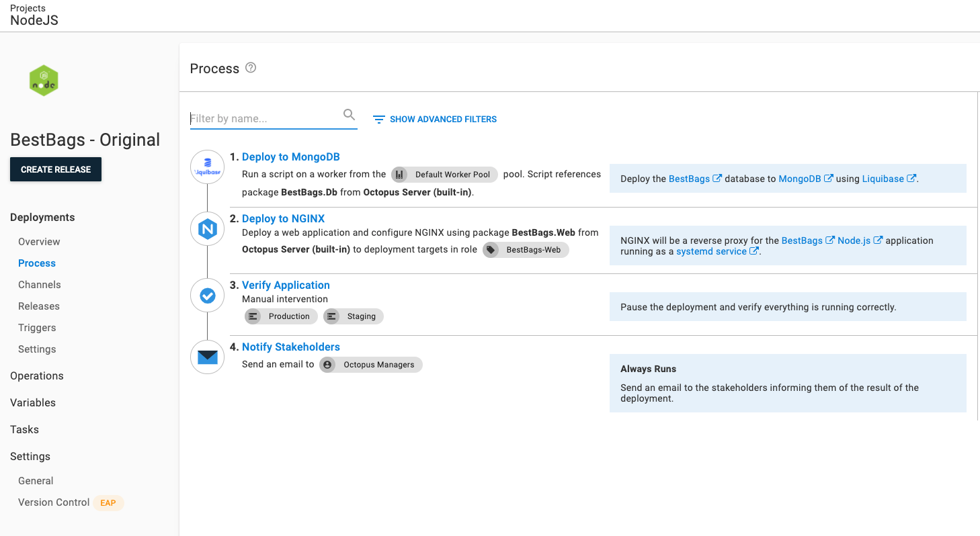Click the Liquibase icon on step 1
980x536 pixels.
(x=207, y=167)
